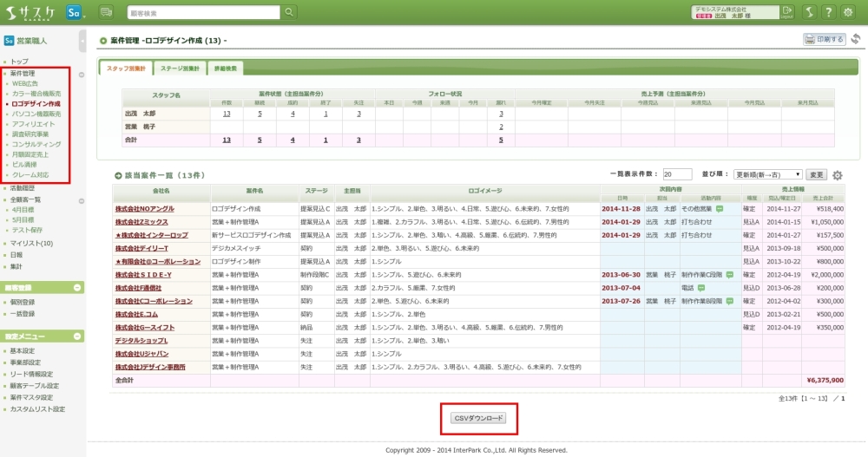Click the refresh arrows icon next to print
This screenshot has width=868, height=457.
(x=855, y=39)
